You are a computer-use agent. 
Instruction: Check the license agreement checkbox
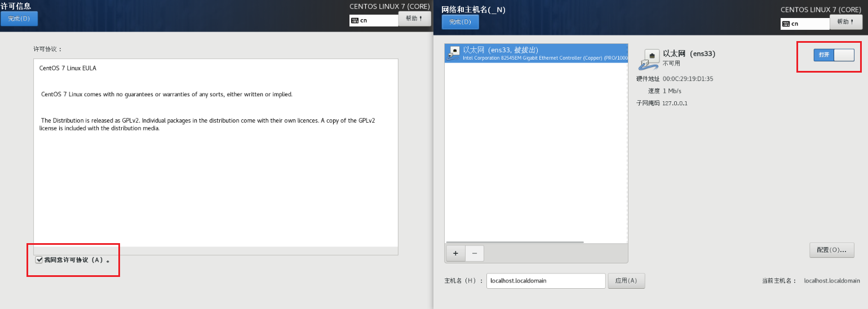coord(39,260)
